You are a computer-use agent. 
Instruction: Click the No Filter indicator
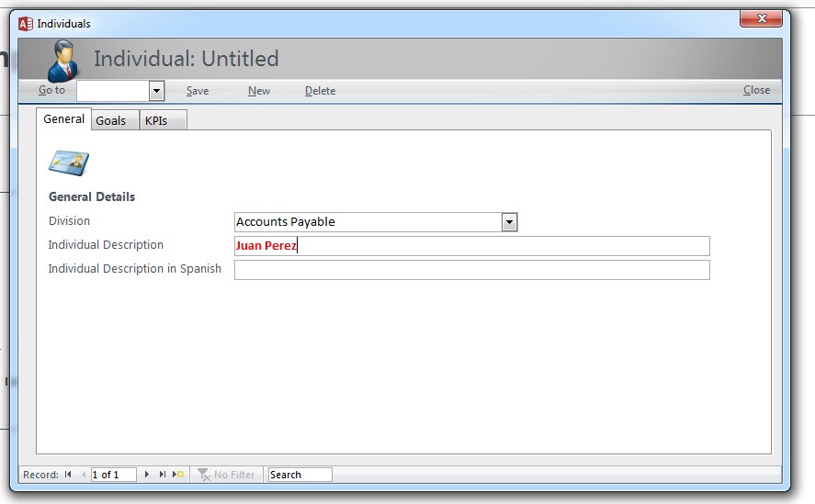point(226,475)
